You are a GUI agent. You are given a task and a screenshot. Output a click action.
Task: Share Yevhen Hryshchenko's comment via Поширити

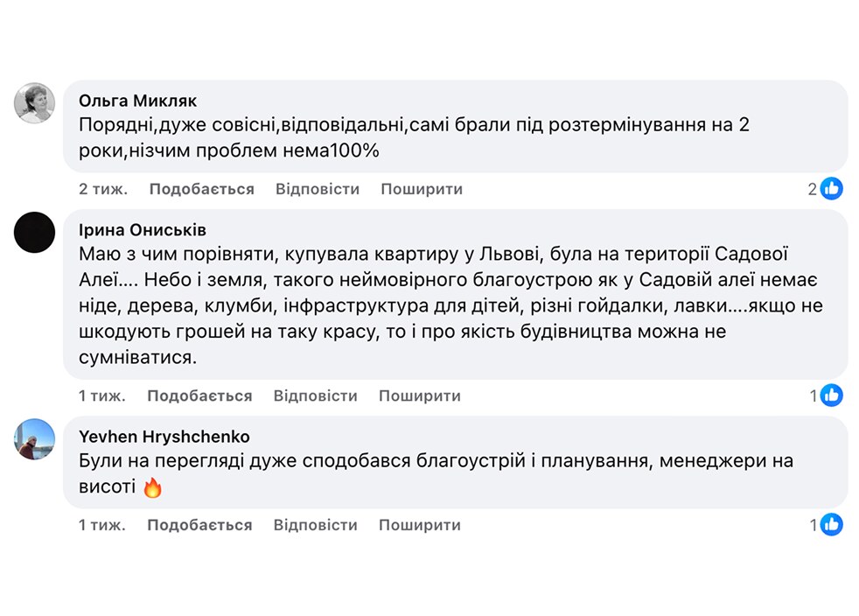click(x=420, y=525)
